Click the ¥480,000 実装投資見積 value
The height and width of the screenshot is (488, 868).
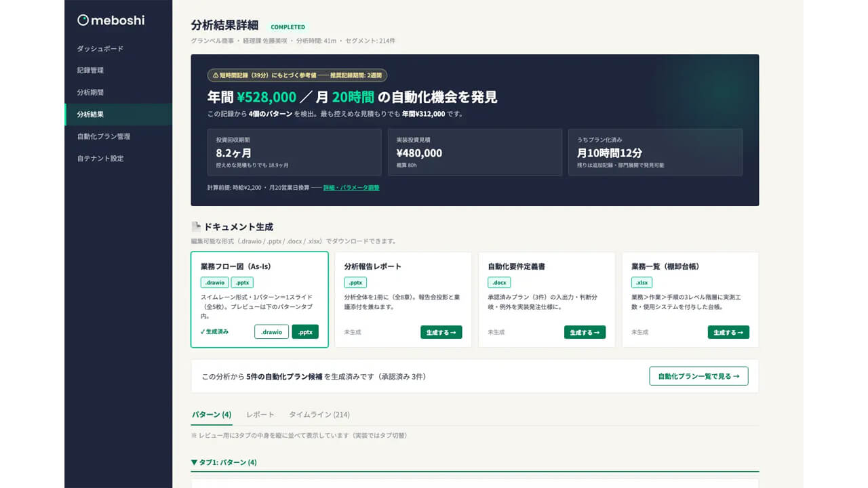[x=419, y=153]
